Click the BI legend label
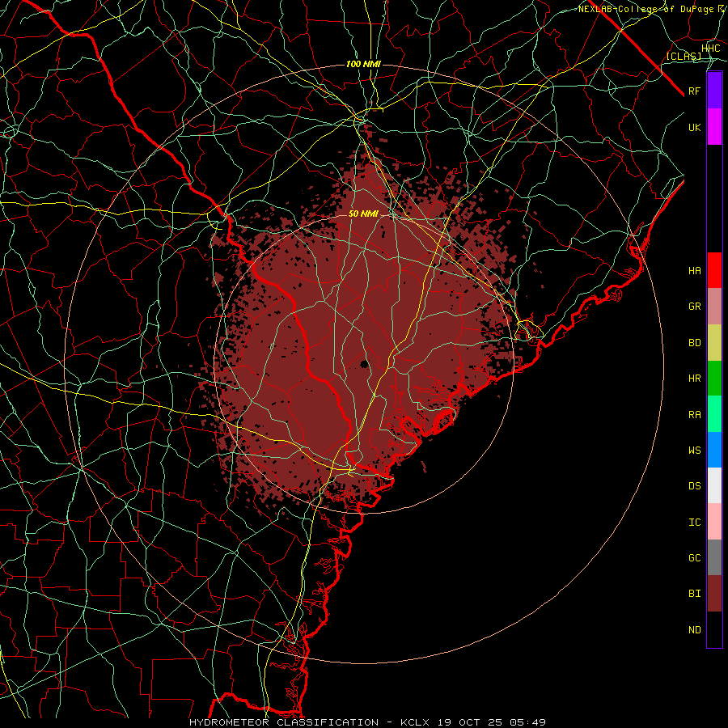728x728 pixels. 695,594
